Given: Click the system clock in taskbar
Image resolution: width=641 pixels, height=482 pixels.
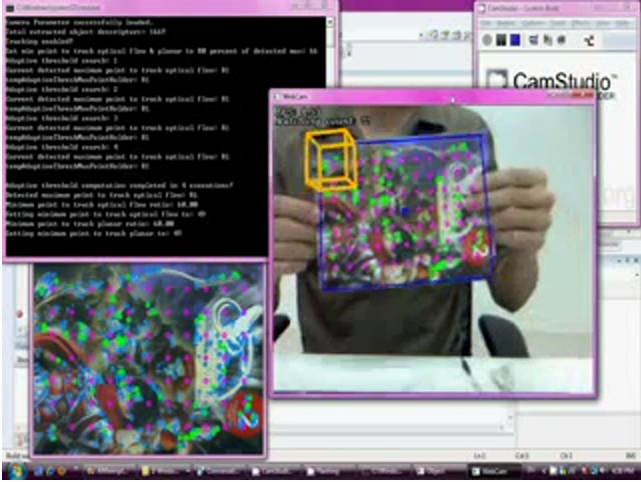Looking at the screenshot, I should click(622, 471).
